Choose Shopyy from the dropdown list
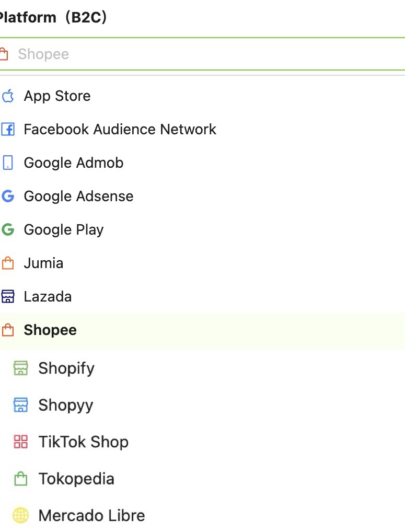 coord(66,406)
